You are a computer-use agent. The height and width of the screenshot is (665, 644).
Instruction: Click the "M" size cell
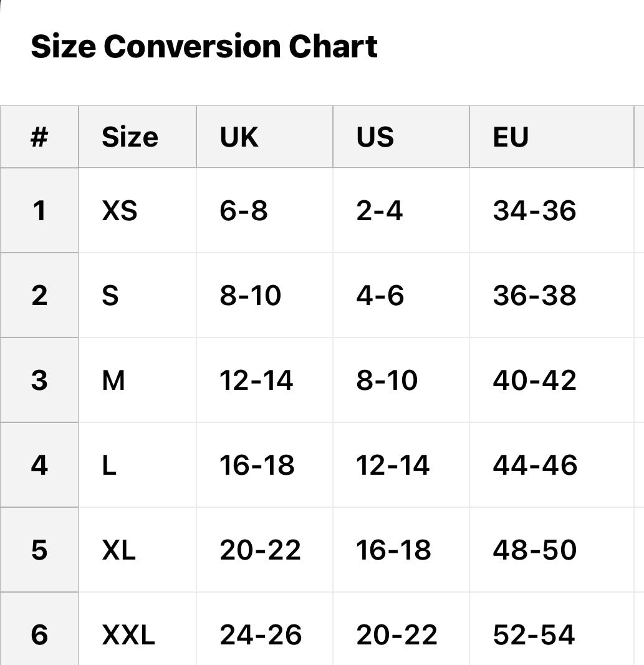point(113,381)
